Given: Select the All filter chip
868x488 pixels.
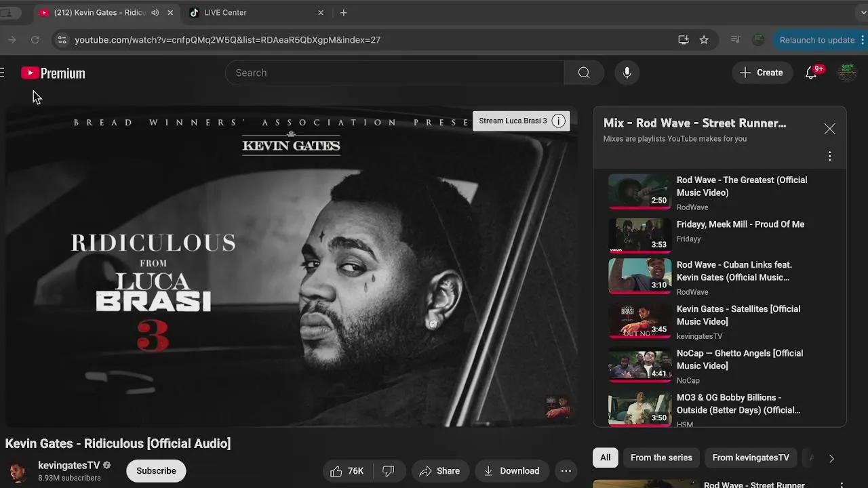Looking at the screenshot, I should click(605, 457).
